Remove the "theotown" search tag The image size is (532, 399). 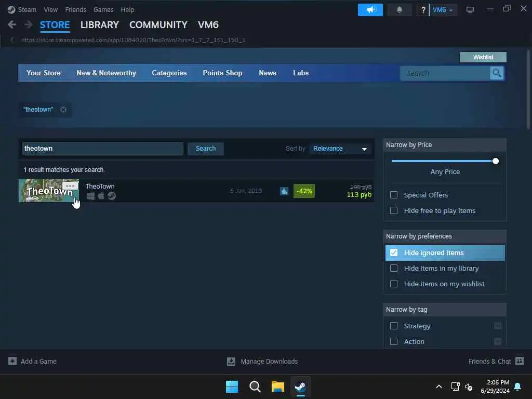(x=63, y=110)
